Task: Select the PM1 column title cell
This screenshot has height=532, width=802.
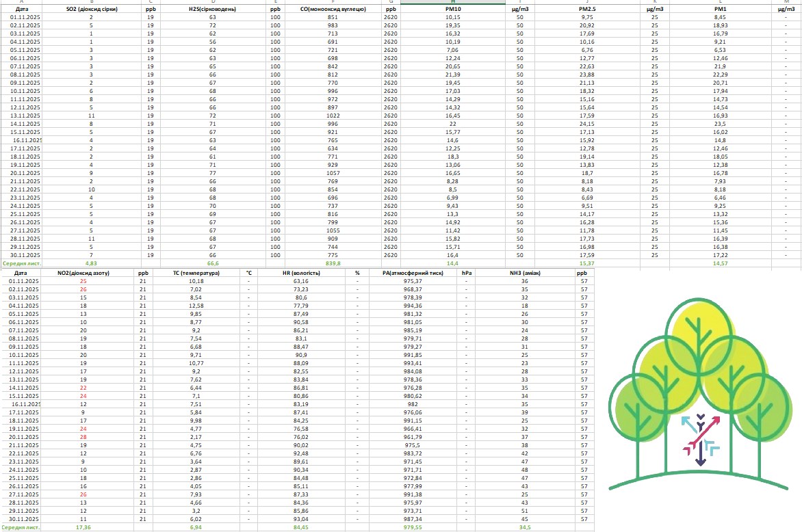Action: coord(720,10)
